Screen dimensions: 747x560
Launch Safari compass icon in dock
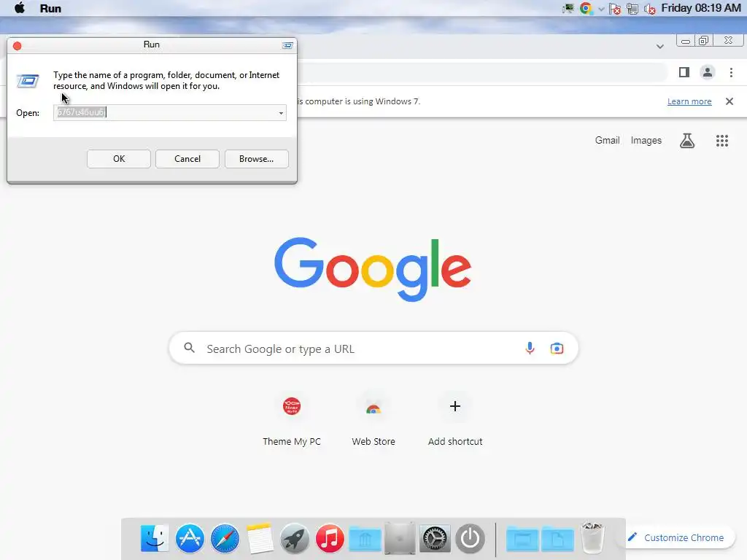(225, 539)
